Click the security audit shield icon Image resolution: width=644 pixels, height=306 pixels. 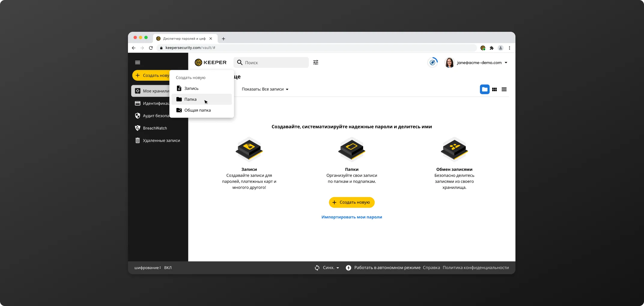click(138, 115)
